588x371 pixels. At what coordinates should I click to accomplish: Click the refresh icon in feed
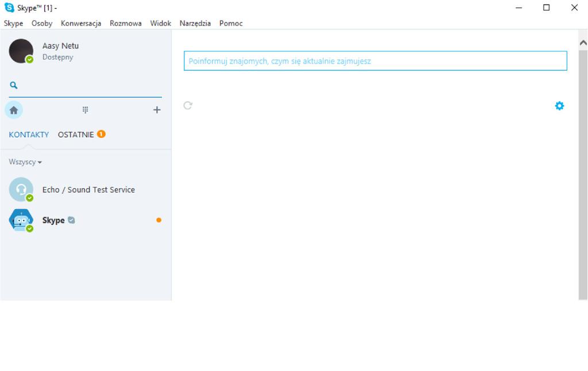click(x=188, y=106)
